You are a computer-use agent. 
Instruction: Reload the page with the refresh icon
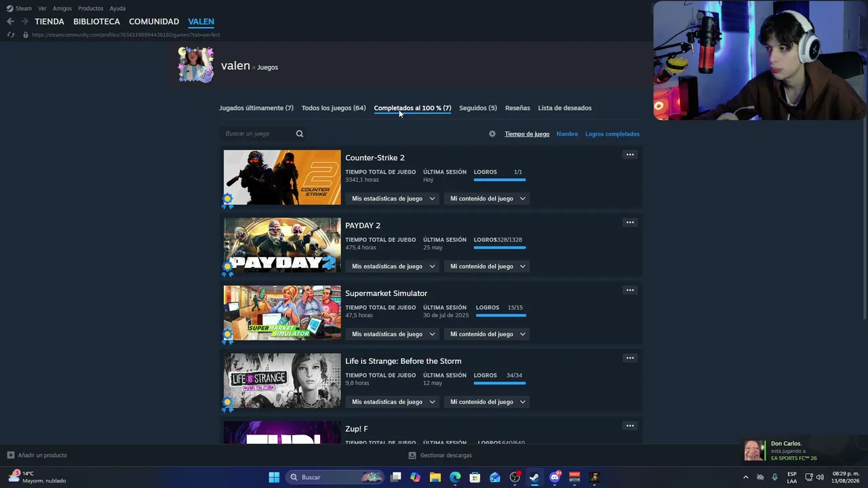point(11,35)
